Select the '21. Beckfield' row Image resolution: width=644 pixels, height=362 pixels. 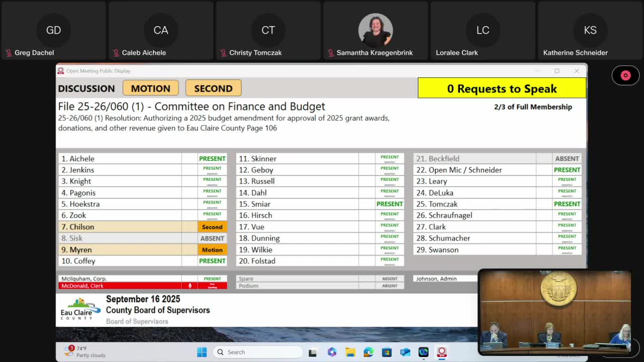point(498,158)
